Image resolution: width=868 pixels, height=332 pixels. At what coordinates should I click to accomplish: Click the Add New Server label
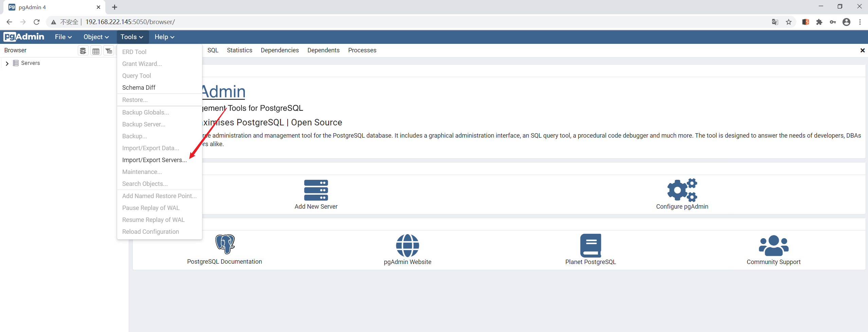tap(316, 206)
